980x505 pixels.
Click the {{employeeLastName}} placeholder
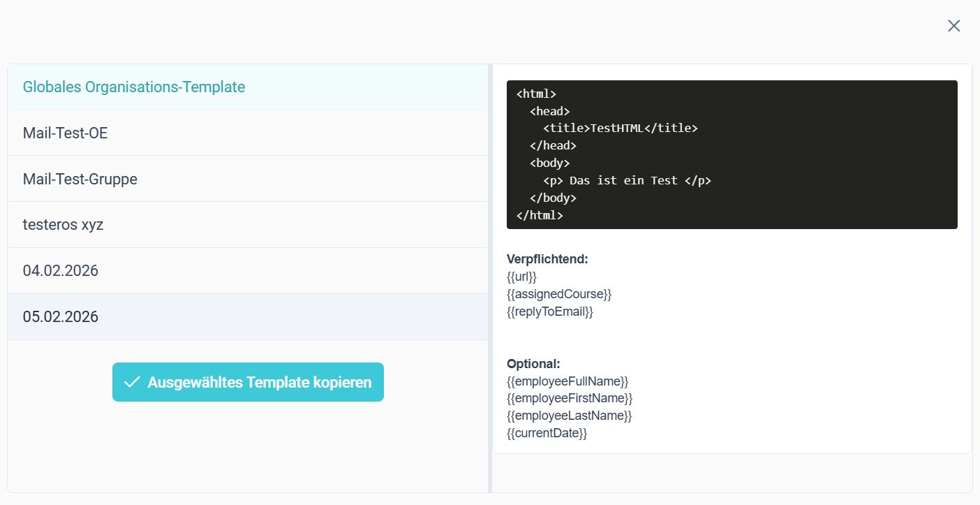[569, 416]
